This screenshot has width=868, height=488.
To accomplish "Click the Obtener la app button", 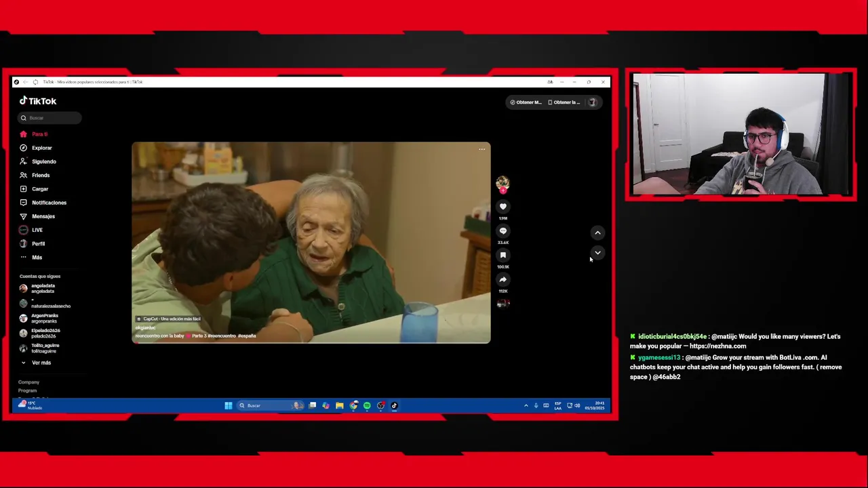I will (564, 102).
